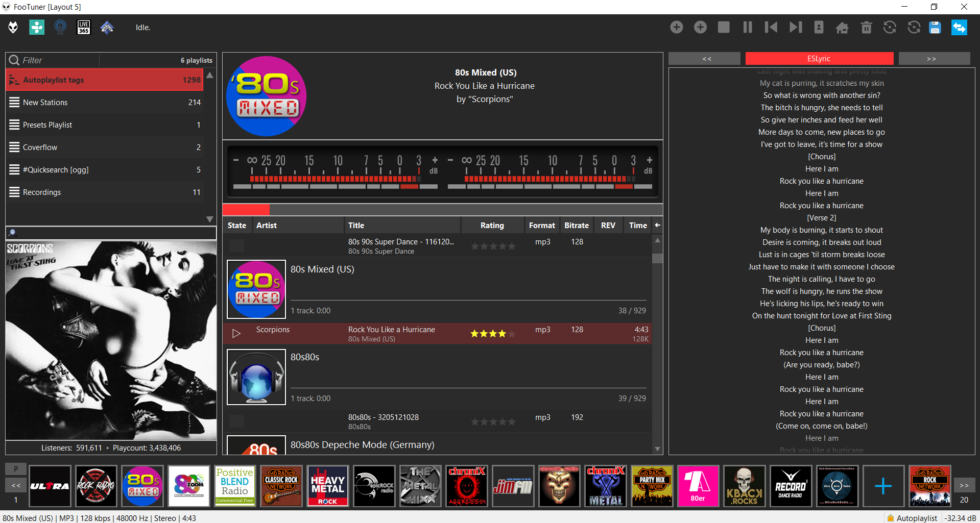Click the first circled plus add icon
Viewport: 980px width, 523px height.
coord(677,27)
